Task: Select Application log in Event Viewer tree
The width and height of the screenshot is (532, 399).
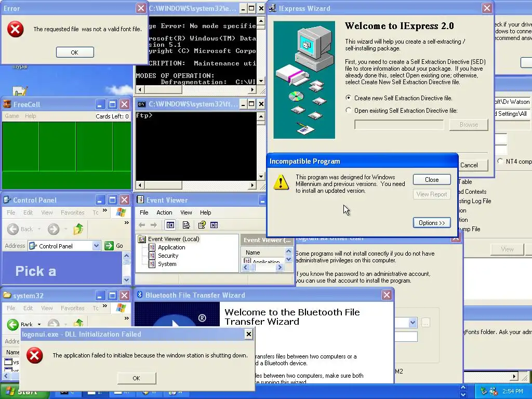Action: (x=171, y=247)
